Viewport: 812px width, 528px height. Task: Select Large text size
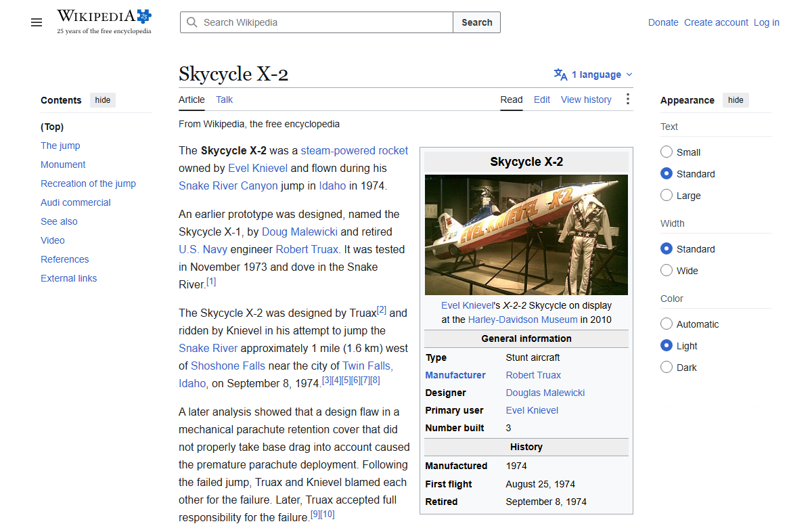(667, 196)
